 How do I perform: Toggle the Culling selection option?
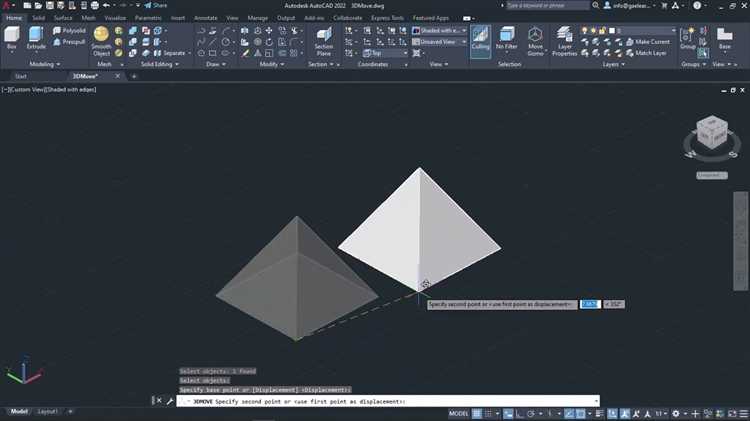[x=480, y=39]
